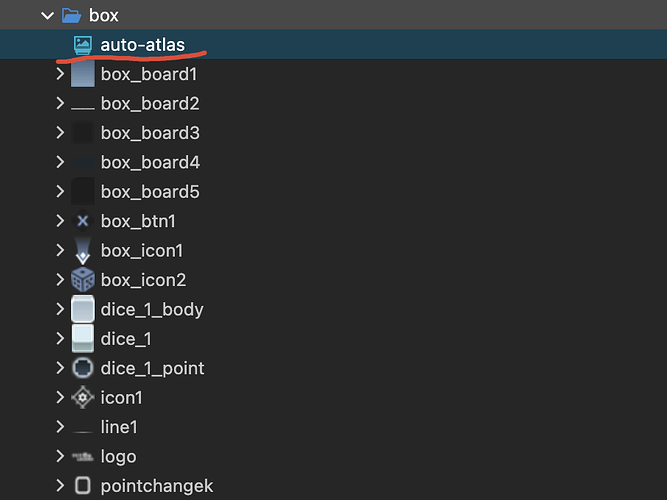This screenshot has width=667, height=500.
Task: Click the box_btn1 X thumbnail icon
Action: pos(83,221)
